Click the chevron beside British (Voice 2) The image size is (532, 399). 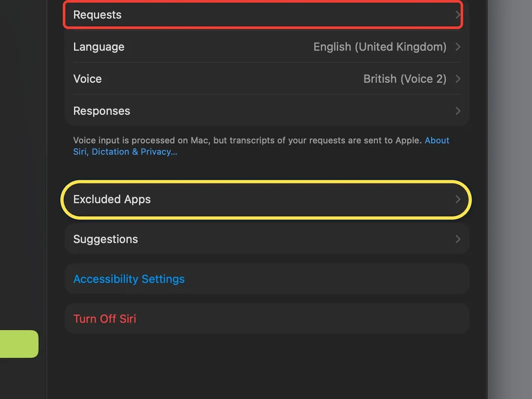click(x=458, y=79)
